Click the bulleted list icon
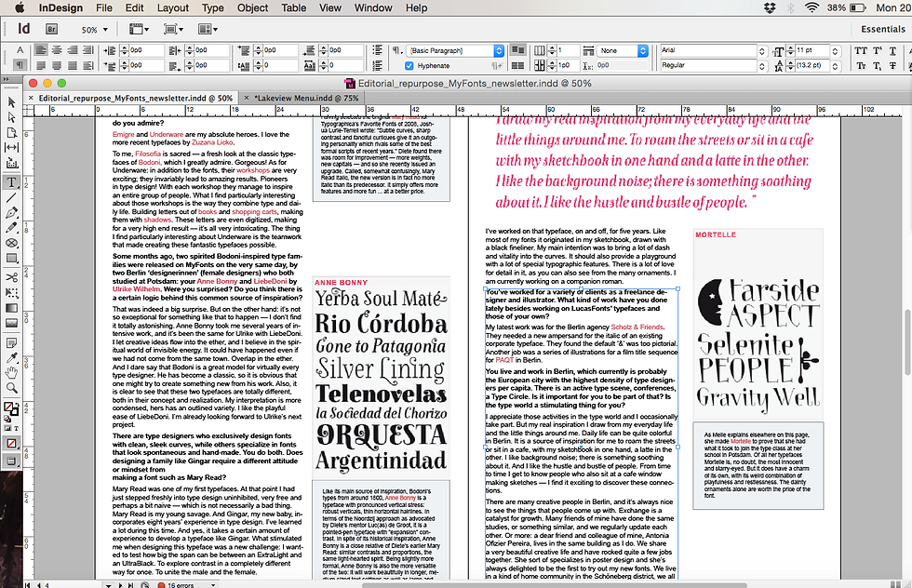 pyautogui.click(x=378, y=50)
